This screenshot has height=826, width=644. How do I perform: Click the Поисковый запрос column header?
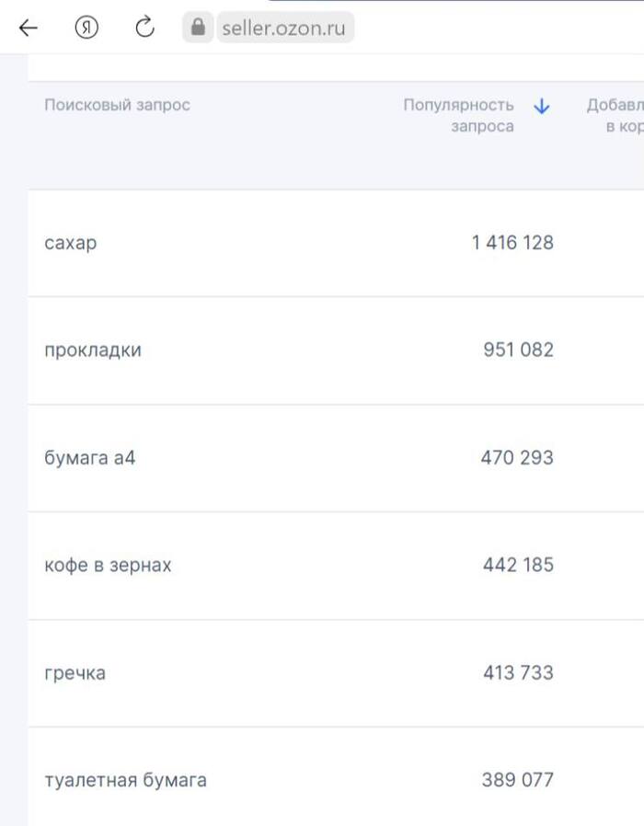[117, 105]
